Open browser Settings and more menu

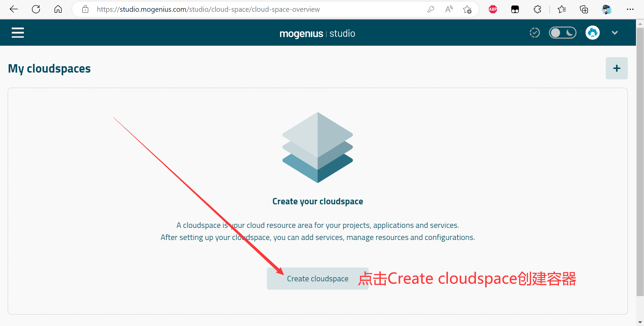[x=630, y=9]
